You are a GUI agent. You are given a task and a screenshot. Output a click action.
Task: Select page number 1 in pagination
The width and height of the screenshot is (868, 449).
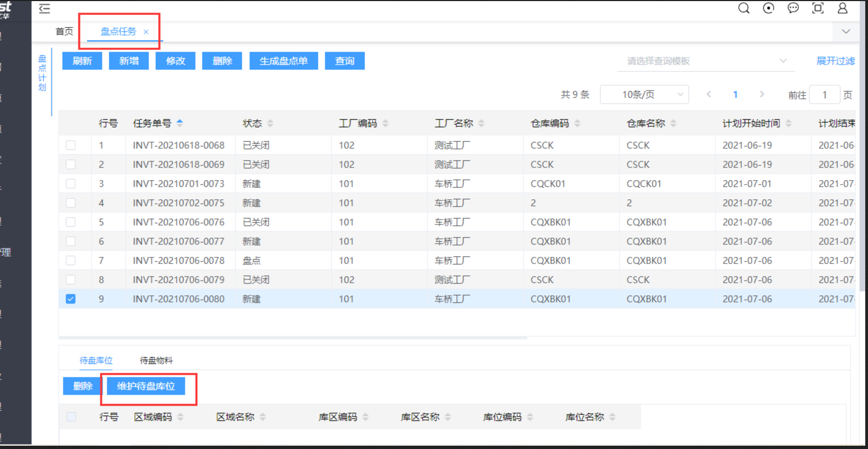pos(735,94)
